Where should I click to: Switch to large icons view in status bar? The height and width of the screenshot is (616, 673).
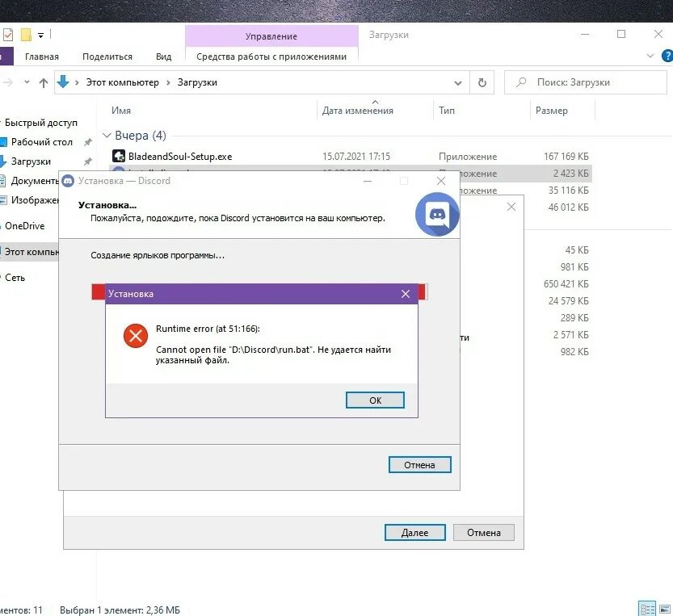pos(665,609)
